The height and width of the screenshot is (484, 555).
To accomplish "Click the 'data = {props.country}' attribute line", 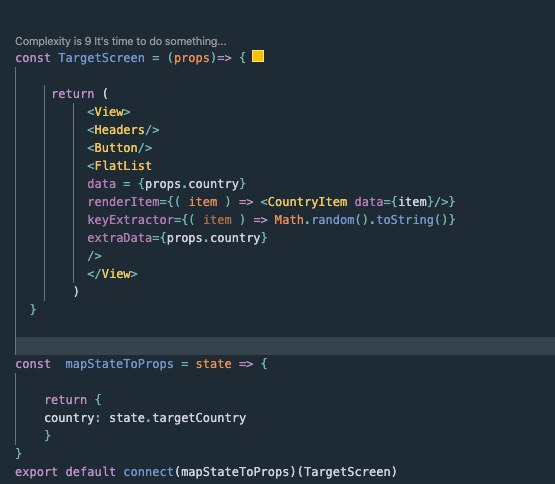I will [x=166, y=184].
